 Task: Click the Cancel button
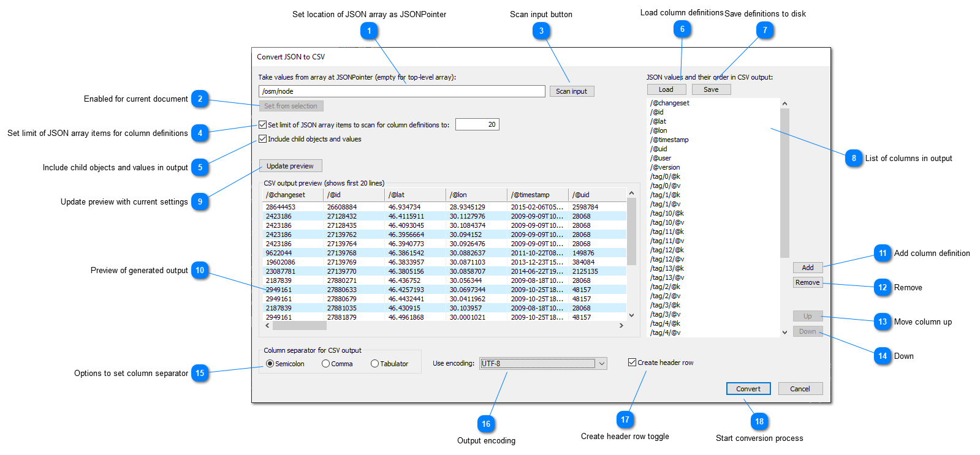point(800,389)
